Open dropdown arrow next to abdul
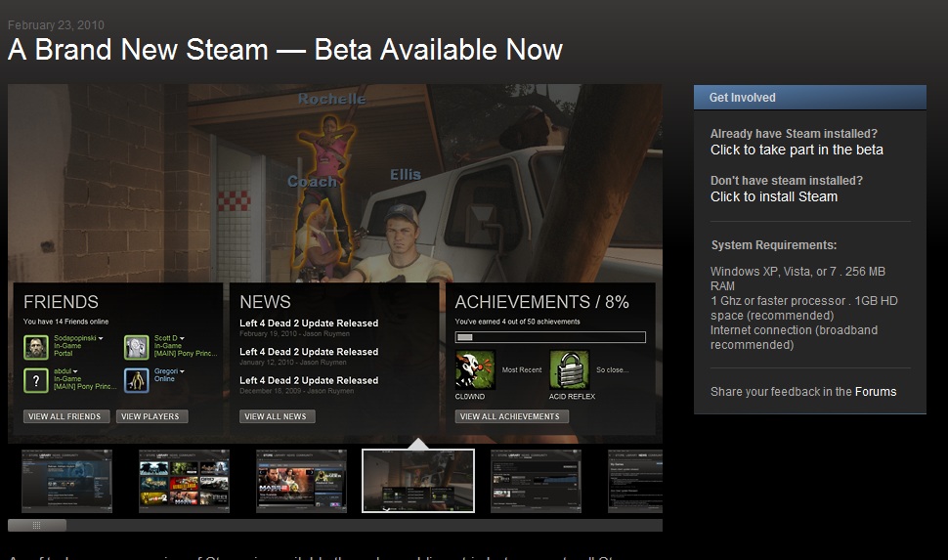The image size is (948, 560). coord(75,371)
